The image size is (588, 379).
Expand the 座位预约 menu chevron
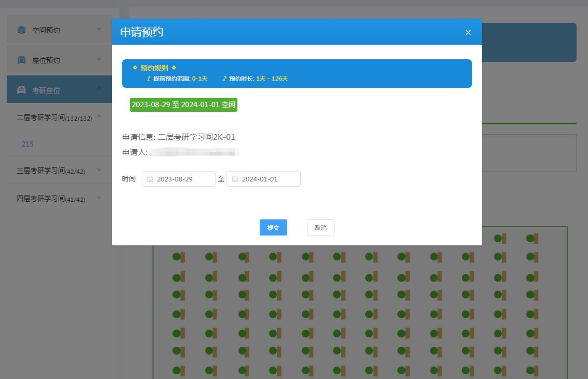[x=99, y=59]
